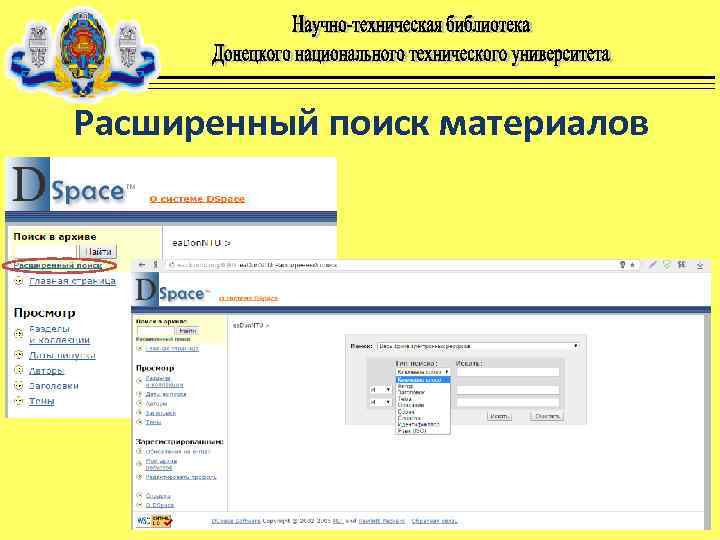
Task: Click archive search field in front window sidebar
Action: click(x=155, y=331)
